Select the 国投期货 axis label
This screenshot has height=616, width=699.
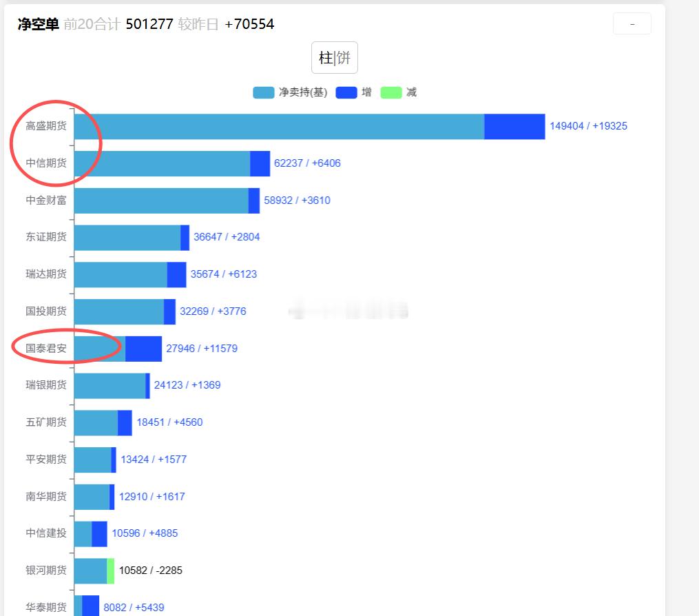point(46,311)
